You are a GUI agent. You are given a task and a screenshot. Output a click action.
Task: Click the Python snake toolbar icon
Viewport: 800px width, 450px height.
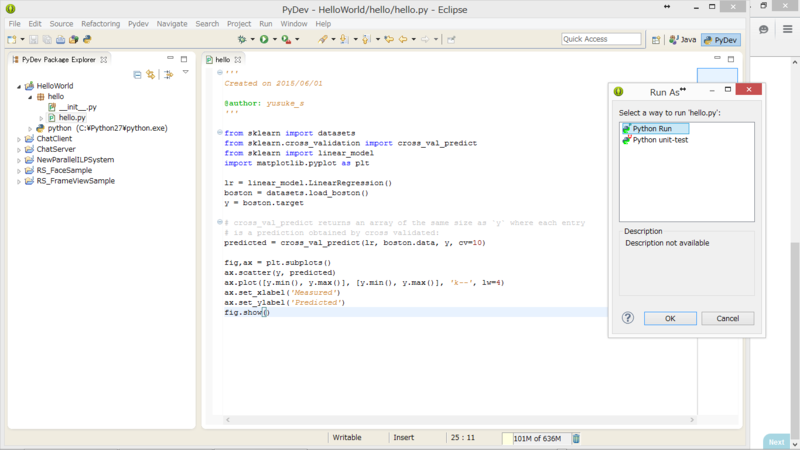87,39
